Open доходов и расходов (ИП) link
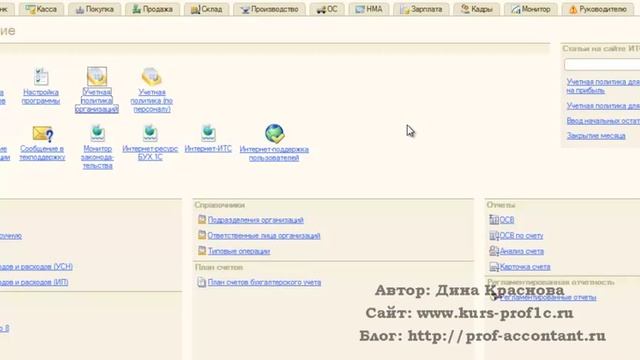 [x=34, y=282]
